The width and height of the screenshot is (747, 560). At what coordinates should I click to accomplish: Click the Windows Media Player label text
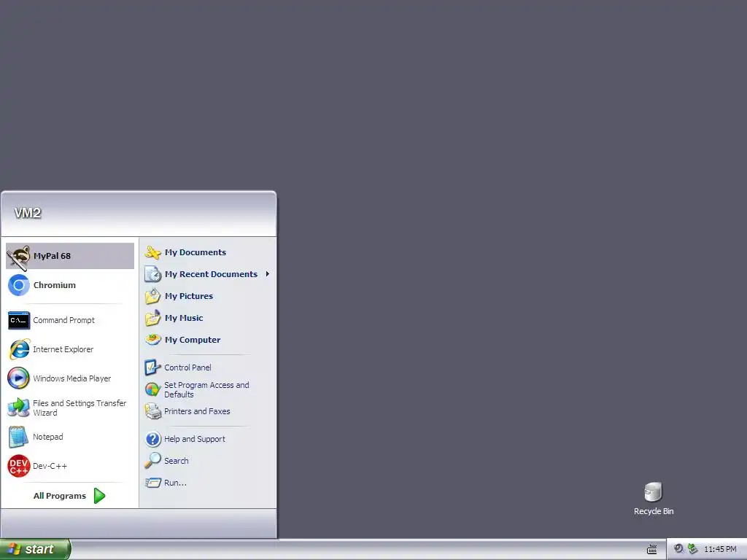(x=72, y=378)
